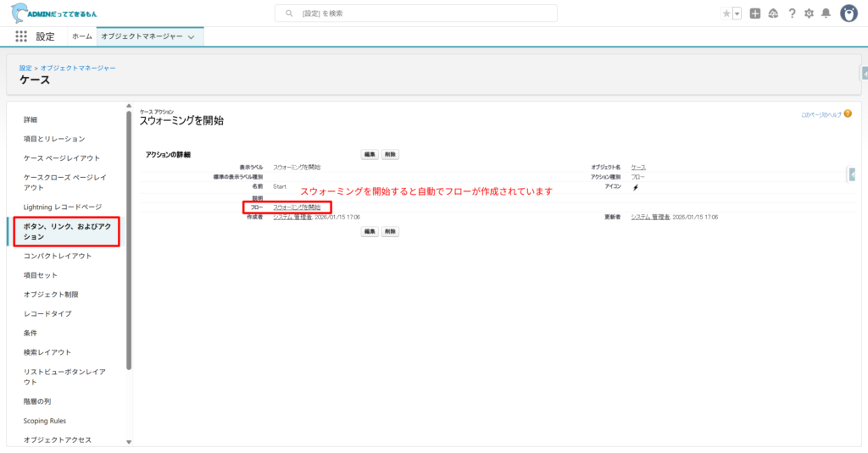The image size is (868, 453).
Task: Open the Trailhead guidance icon
Action: coord(773,14)
